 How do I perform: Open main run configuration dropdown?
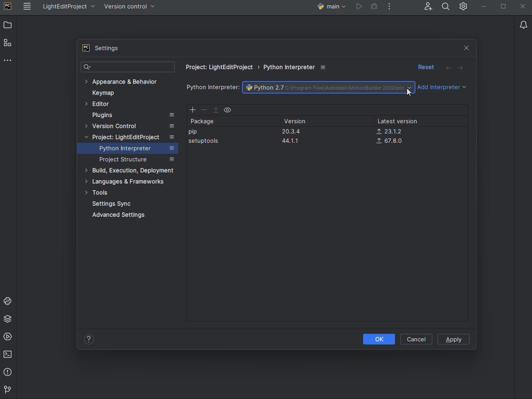[x=332, y=7]
